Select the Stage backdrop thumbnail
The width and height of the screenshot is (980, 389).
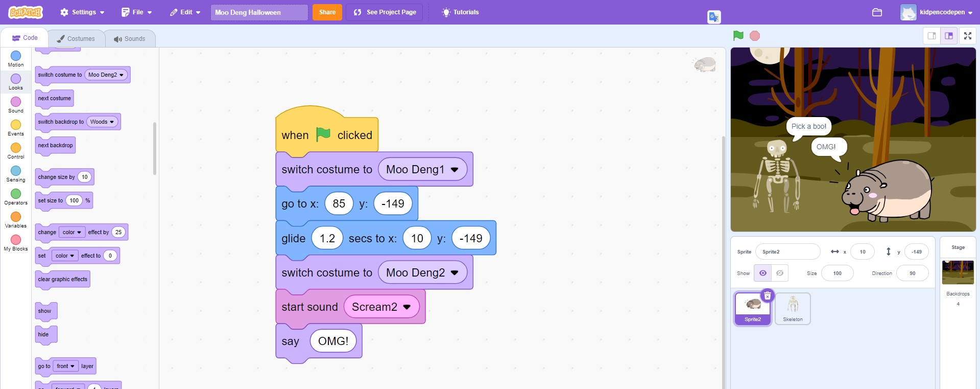958,272
